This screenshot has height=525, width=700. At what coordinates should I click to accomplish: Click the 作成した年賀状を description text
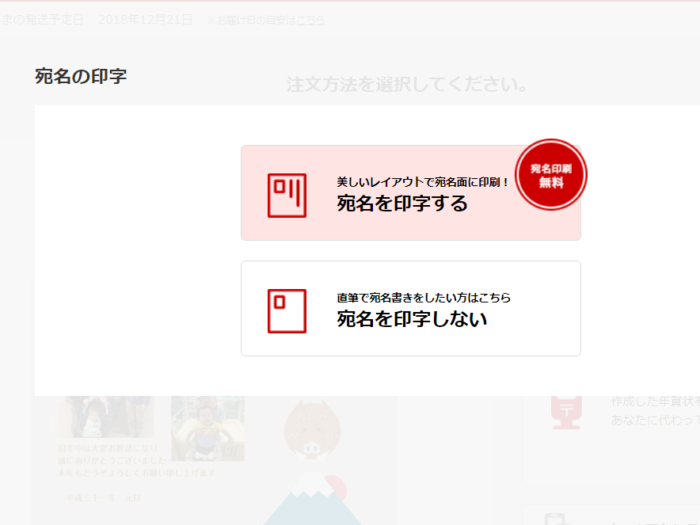(x=655, y=401)
